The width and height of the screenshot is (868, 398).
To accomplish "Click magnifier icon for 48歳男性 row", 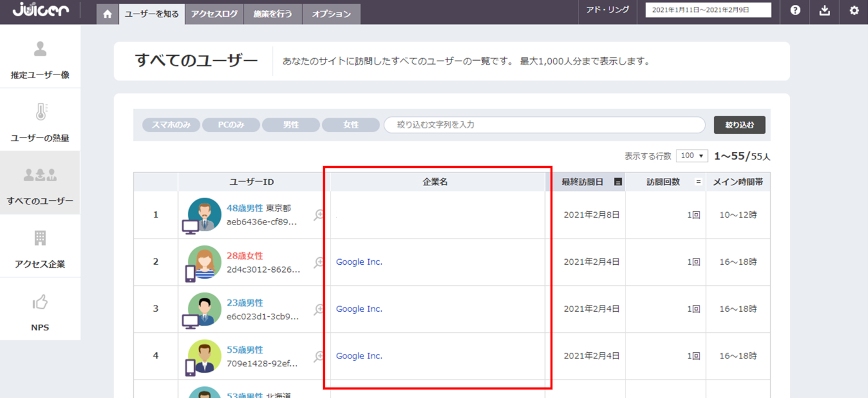I will [319, 215].
